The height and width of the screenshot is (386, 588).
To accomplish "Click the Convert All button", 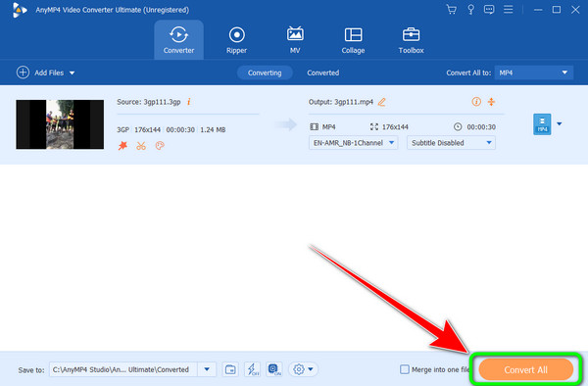I will [525, 369].
